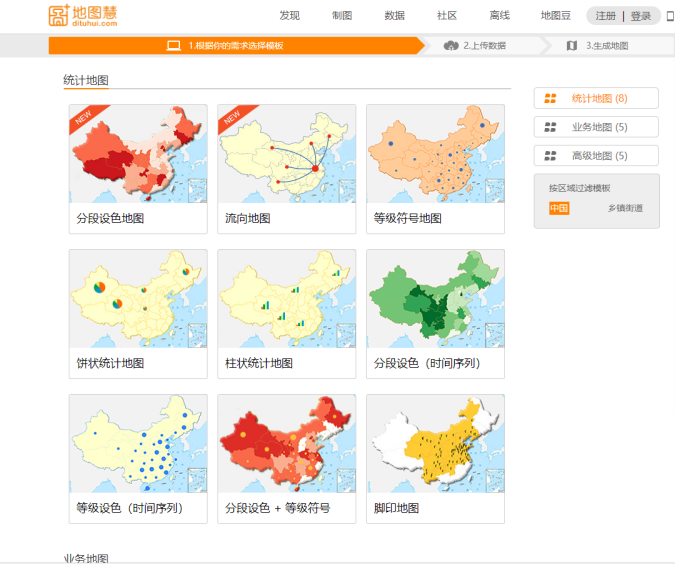This screenshot has width=675, height=567.
Task: Open the 分段设色地图 template thumbnail
Action: (x=138, y=154)
